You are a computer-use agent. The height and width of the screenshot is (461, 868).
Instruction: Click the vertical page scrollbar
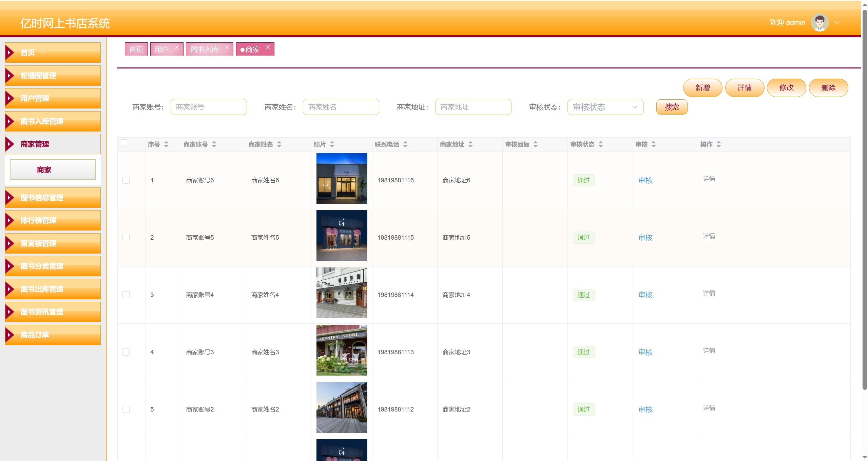pyautogui.click(x=865, y=200)
